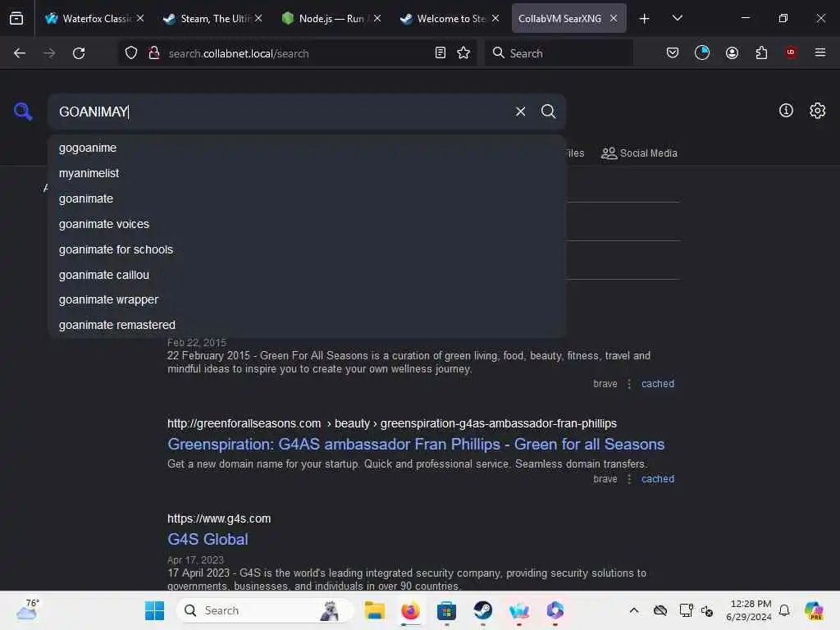
Task: Open the Firefox account icon
Action: point(732,52)
